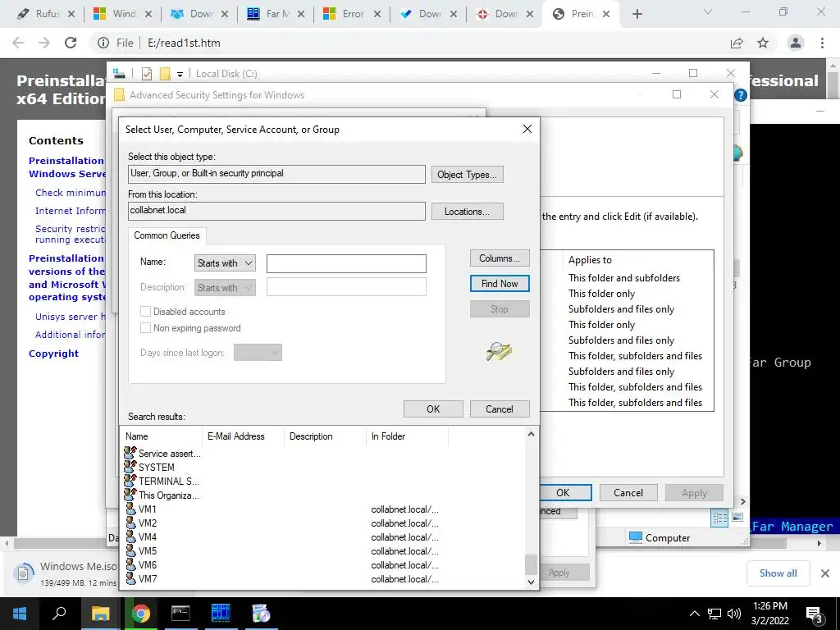Click the share page icon in Chrome
The height and width of the screenshot is (630, 840).
click(737, 43)
